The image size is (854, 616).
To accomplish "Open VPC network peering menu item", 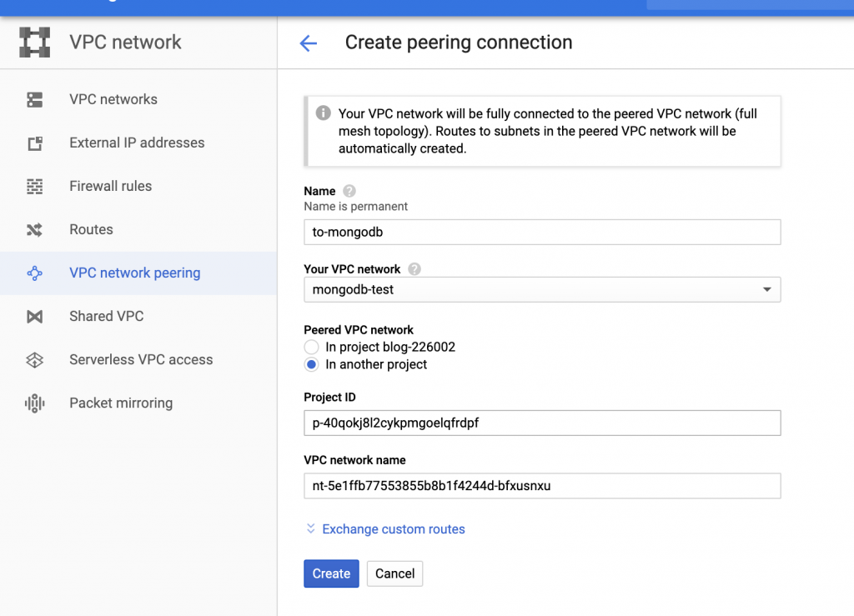I will 138,273.
